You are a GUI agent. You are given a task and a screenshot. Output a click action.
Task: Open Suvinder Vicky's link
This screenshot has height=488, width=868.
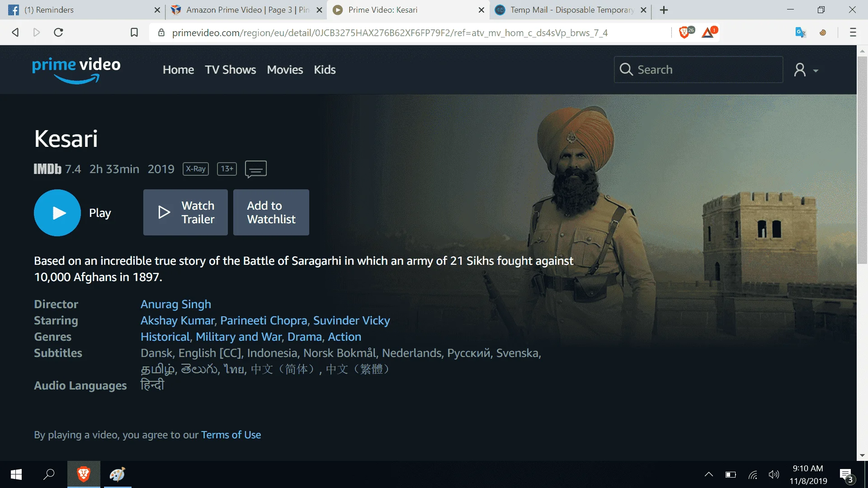[352, 320]
